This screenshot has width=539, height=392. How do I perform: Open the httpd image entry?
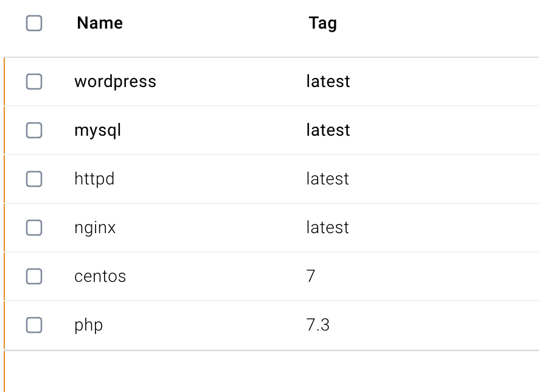click(94, 179)
